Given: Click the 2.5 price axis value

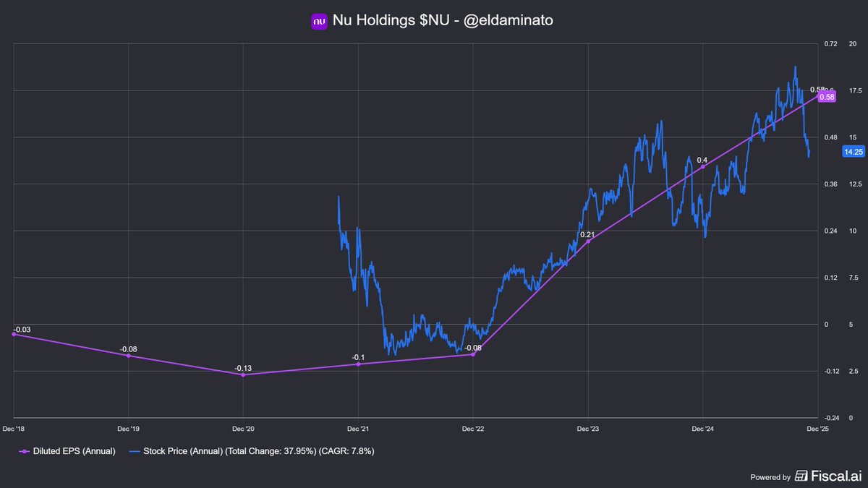Looking at the screenshot, I should [854, 372].
